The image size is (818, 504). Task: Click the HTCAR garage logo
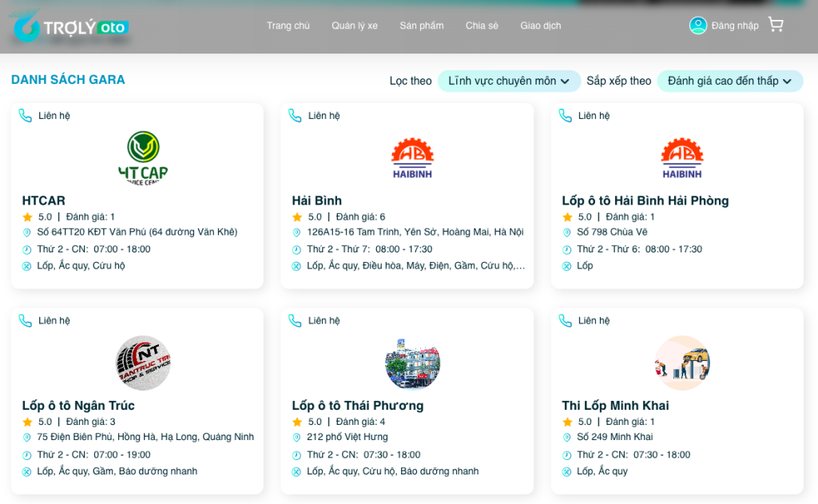(143, 158)
